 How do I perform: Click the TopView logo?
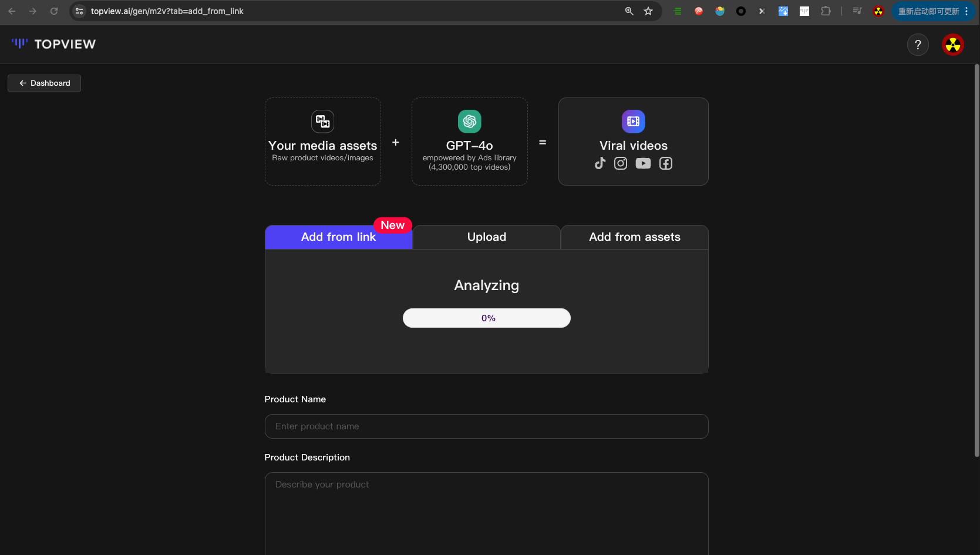pyautogui.click(x=53, y=44)
